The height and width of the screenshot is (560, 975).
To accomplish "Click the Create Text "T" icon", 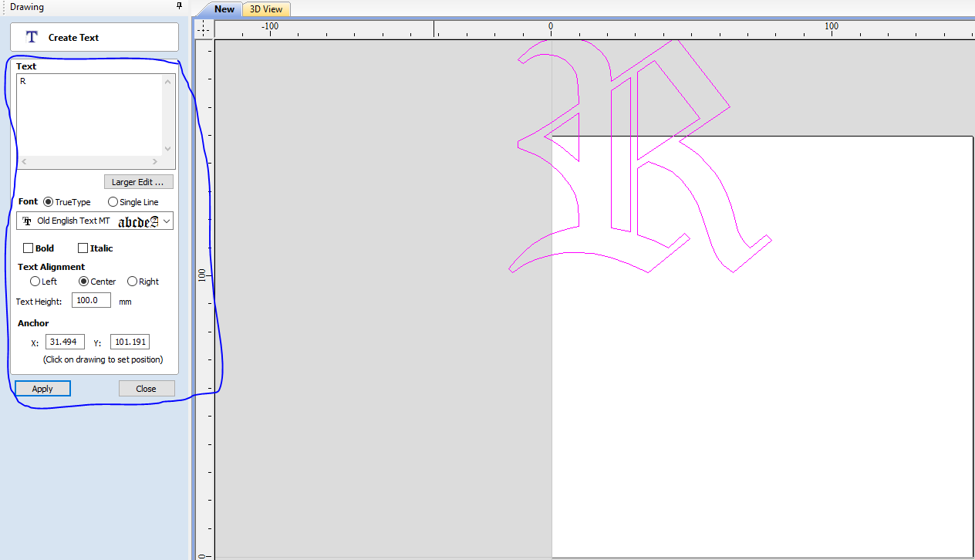I will point(31,36).
